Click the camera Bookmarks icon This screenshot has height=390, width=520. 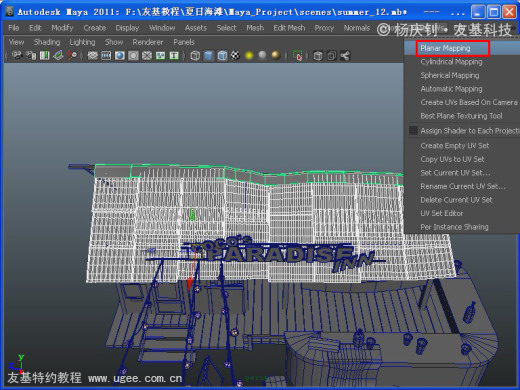[44, 55]
